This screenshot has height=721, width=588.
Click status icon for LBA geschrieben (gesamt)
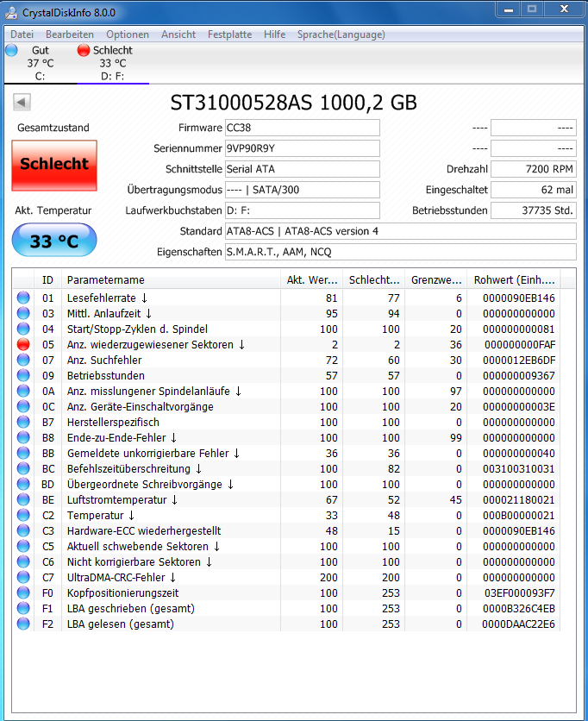coord(23,608)
